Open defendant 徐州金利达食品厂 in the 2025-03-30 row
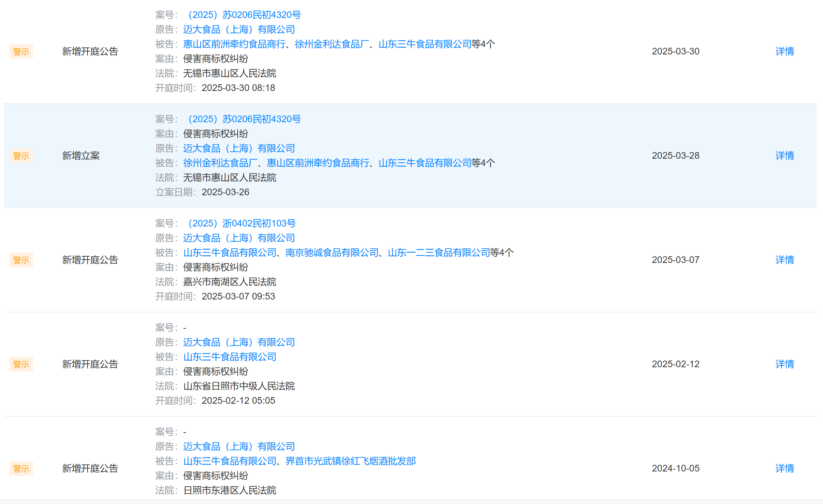Screen dimensions: 823x504 click(332, 44)
